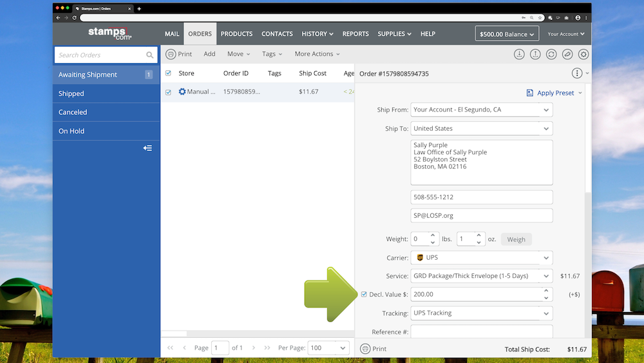The width and height of the screenshot is (644, 363).
Task: Open the REPORTS tab
Action: pyautogui.click(x=355, y=34)
